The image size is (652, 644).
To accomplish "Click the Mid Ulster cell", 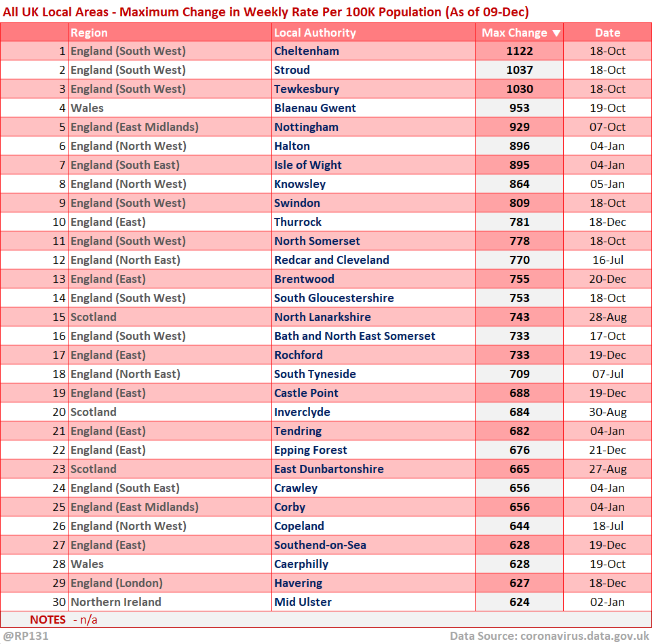I will point(373,602).
